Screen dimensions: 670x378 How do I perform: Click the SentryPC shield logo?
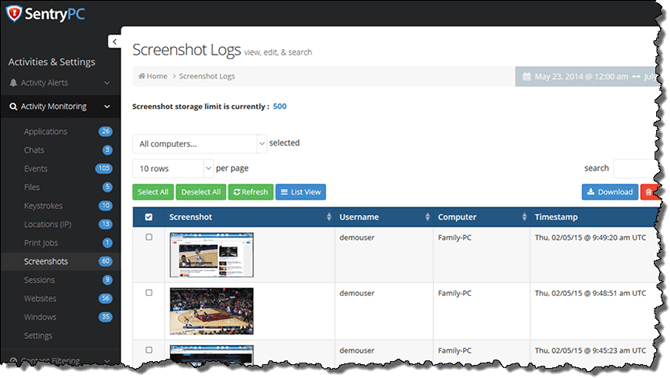pyautogui.click(x=14, y=13)
